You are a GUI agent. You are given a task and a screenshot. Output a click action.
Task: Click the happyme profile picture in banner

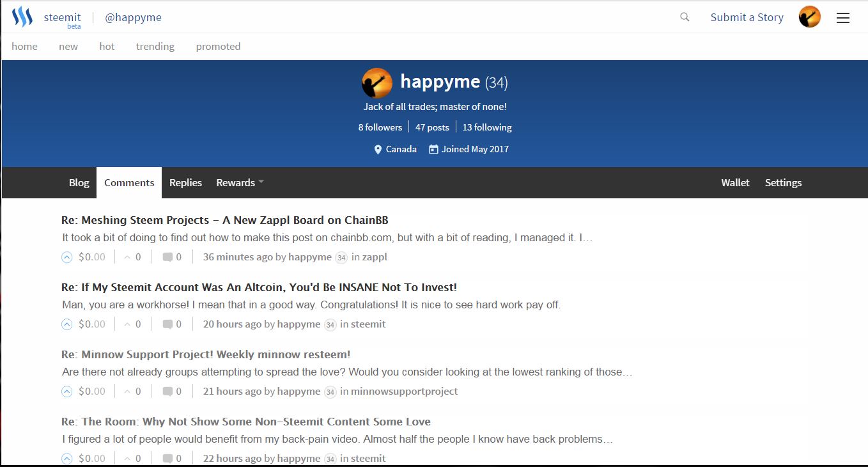pyautogui.click(x=377, y=83)
